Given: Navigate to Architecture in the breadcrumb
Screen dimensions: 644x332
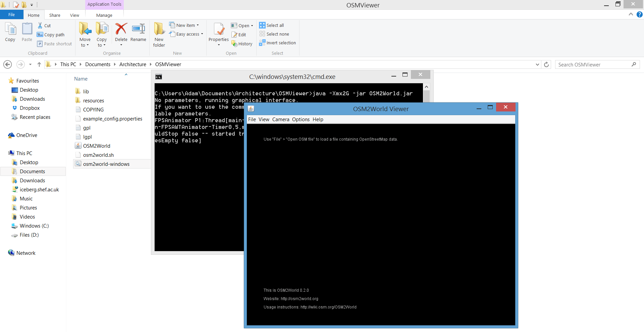Looking at the screenshot, I should pos(133,64).
